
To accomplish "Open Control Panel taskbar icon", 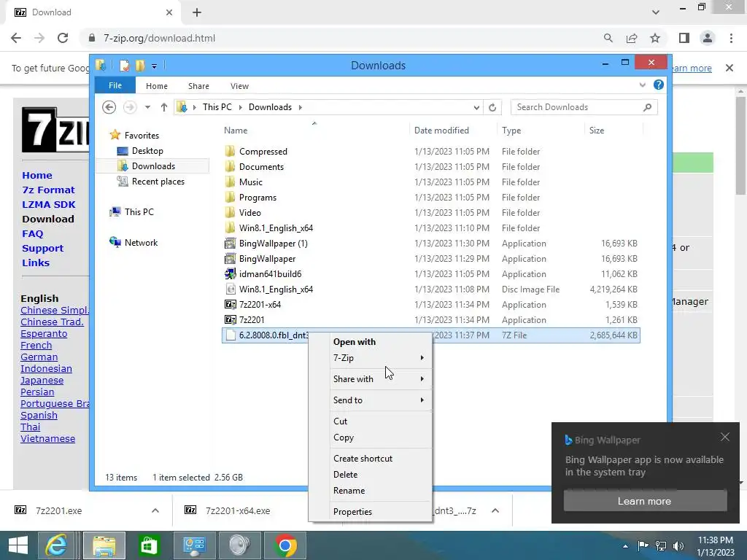I will tap(194, 545).
